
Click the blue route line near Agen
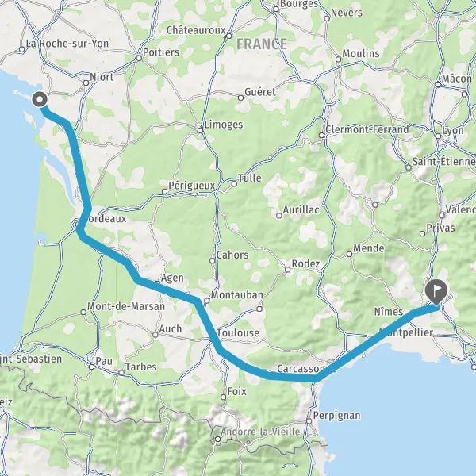coord(158,287)
